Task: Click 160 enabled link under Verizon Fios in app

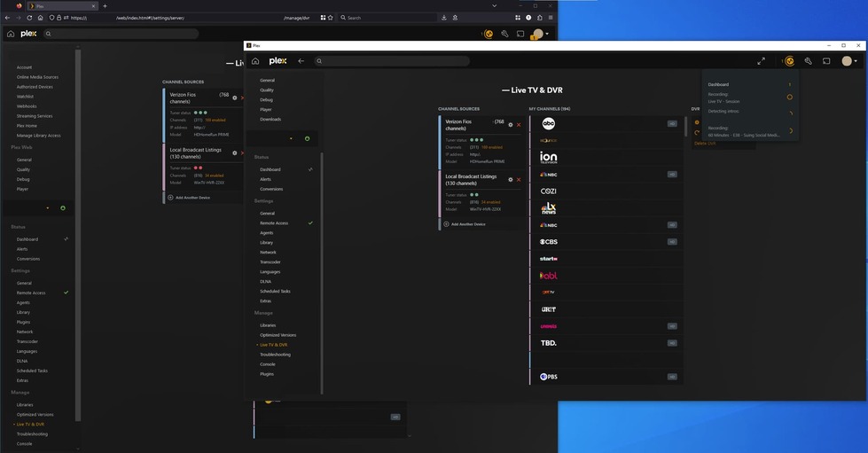Action: 491,147
